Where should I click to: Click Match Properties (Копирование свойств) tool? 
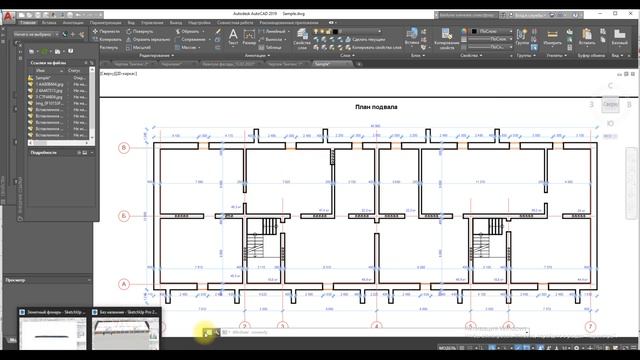point(447,38)
